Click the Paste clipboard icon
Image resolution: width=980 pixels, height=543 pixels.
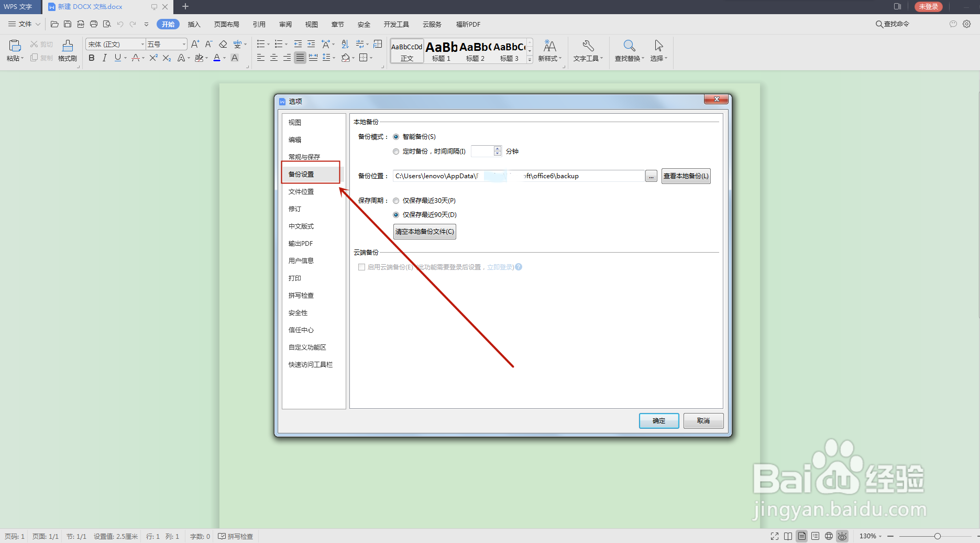(15, 46)
